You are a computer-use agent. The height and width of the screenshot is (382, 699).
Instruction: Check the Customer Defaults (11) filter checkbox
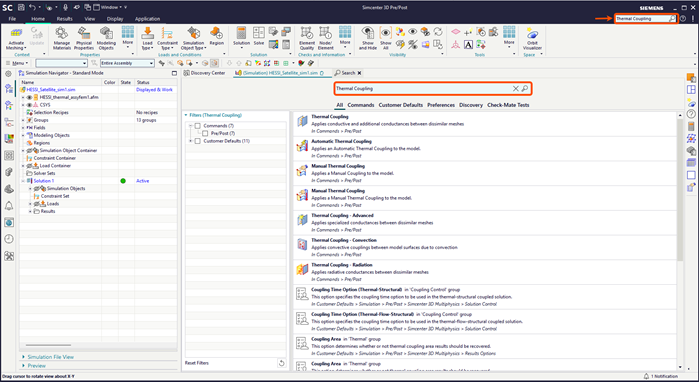tap(198, 141)
